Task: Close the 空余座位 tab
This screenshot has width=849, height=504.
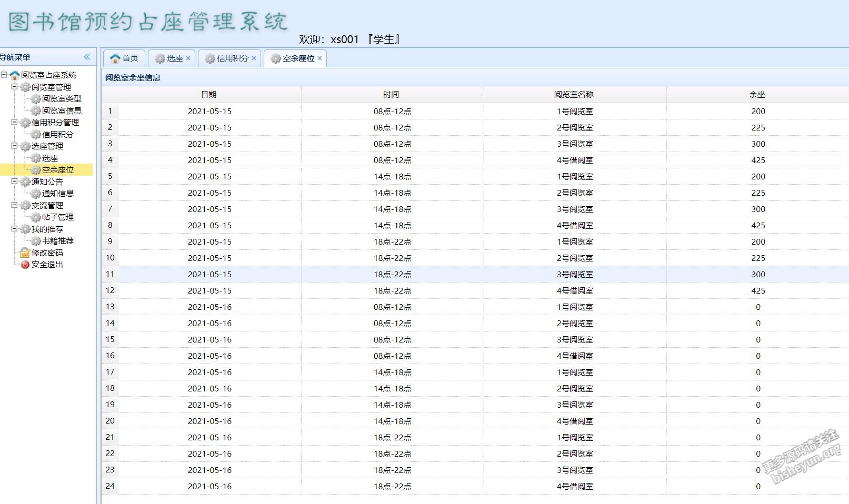Action: (319, 58)
